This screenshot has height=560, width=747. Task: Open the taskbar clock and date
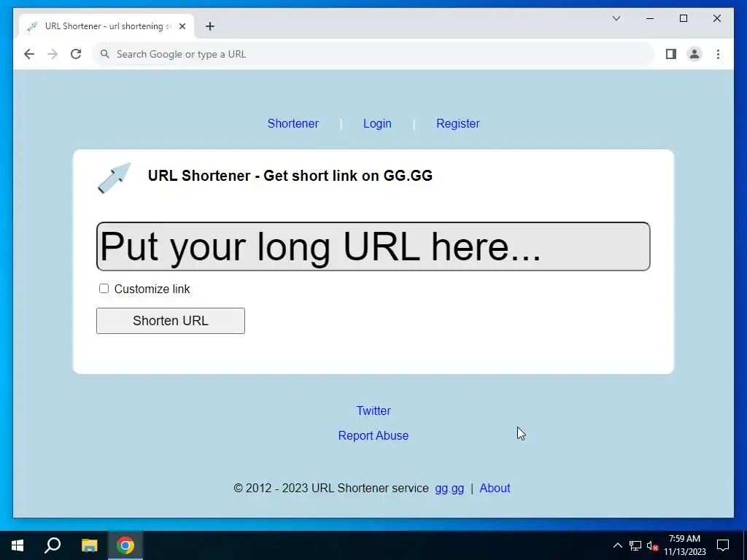coord(684,545)
